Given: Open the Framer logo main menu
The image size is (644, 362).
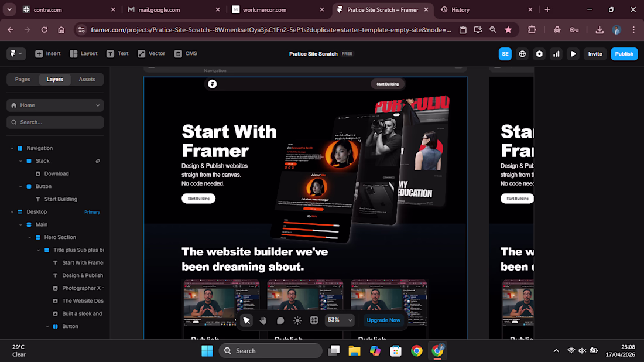Looking at the screenshot, I should point(16,54).
